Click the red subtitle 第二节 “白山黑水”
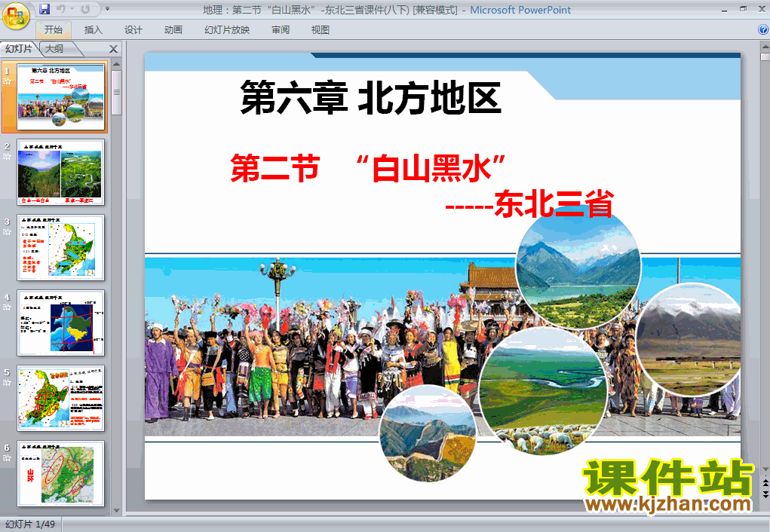 coord(368,168)
